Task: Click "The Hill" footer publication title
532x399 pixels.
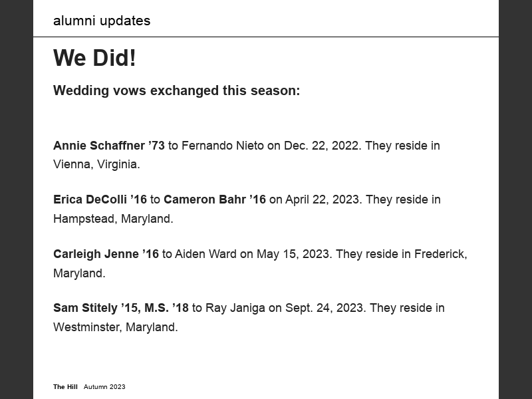Action: tap(65, 387)
